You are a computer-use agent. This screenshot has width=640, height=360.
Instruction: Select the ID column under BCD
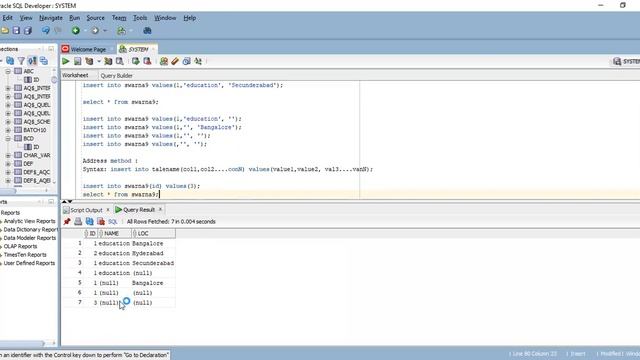pos(32,147)
